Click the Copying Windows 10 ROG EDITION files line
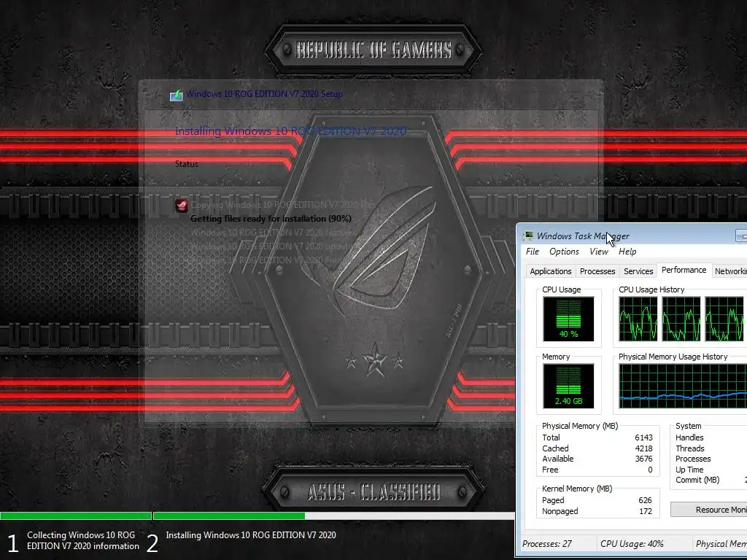The width and height of the screenshot is (747, 560). pyautogui.click(x=284, y=205)
